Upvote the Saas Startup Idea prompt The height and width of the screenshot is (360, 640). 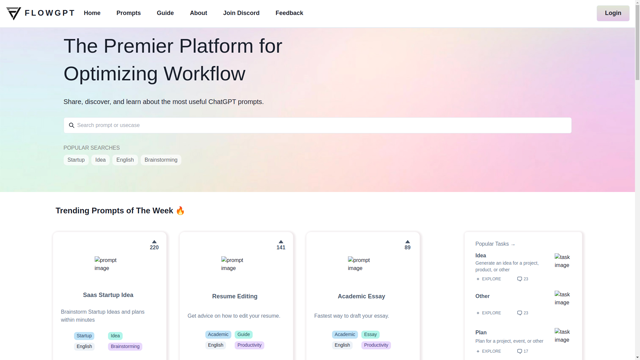tap(154, 242)
